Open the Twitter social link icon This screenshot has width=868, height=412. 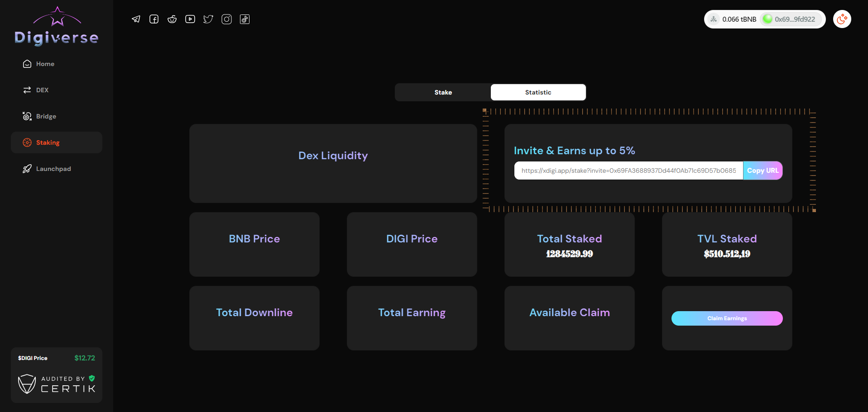tap(208, 19)
